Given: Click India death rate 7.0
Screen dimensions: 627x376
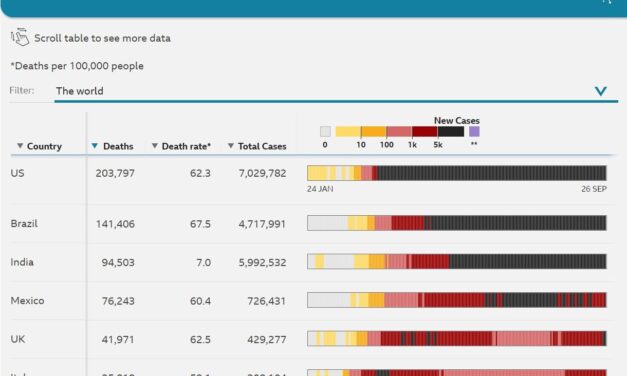Looking at the screenshot, I should [204, 262].
